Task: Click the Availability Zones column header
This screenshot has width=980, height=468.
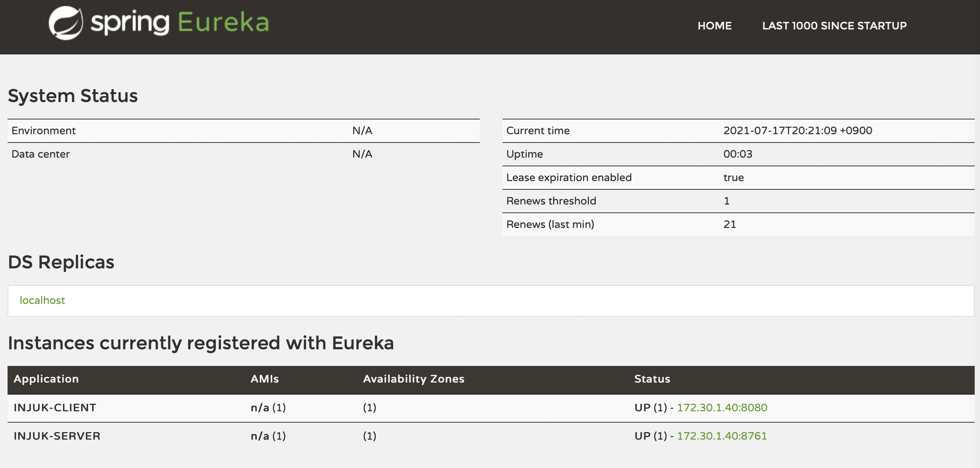Action: pos(414,379)
